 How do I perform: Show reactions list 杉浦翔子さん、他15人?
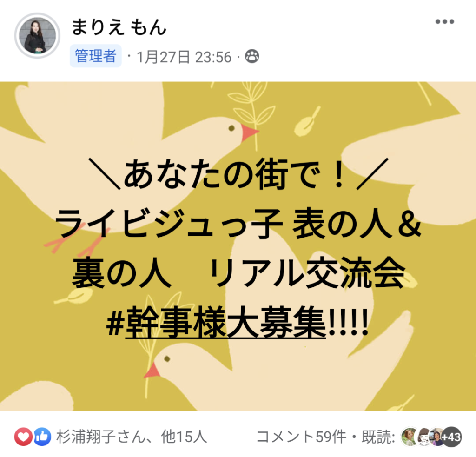(132, 437)
